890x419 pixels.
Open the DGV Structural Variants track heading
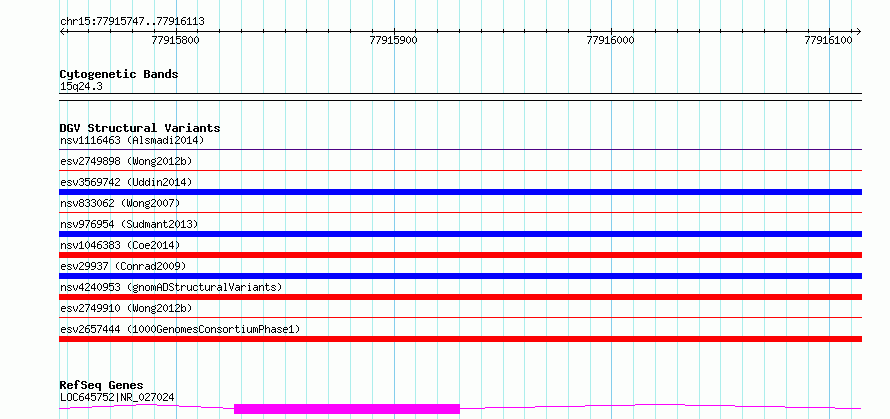tap(140, 128)
